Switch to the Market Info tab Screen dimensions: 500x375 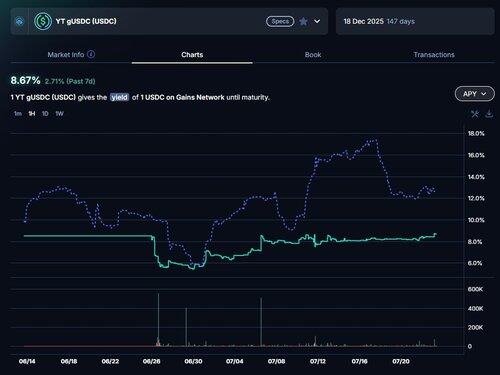coord(66,55)
